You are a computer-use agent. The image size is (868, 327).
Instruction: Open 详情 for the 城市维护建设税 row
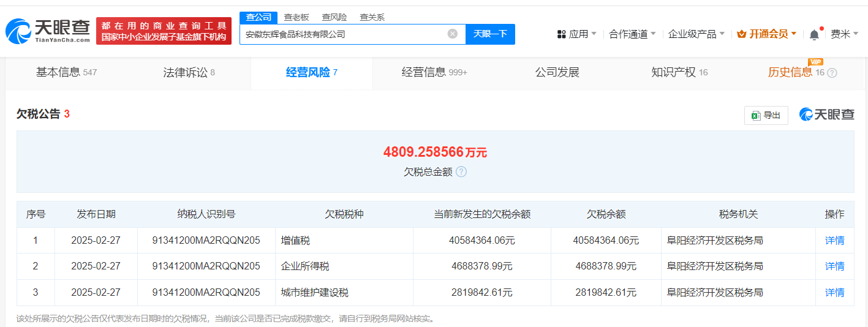[834, 293]
